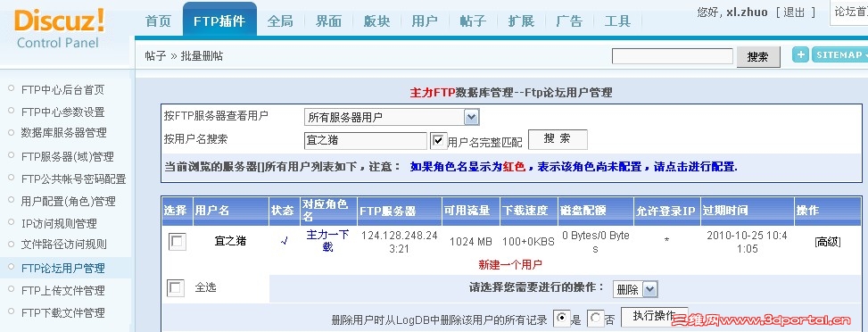Click the 主力一下载 role link

[327, 241]
